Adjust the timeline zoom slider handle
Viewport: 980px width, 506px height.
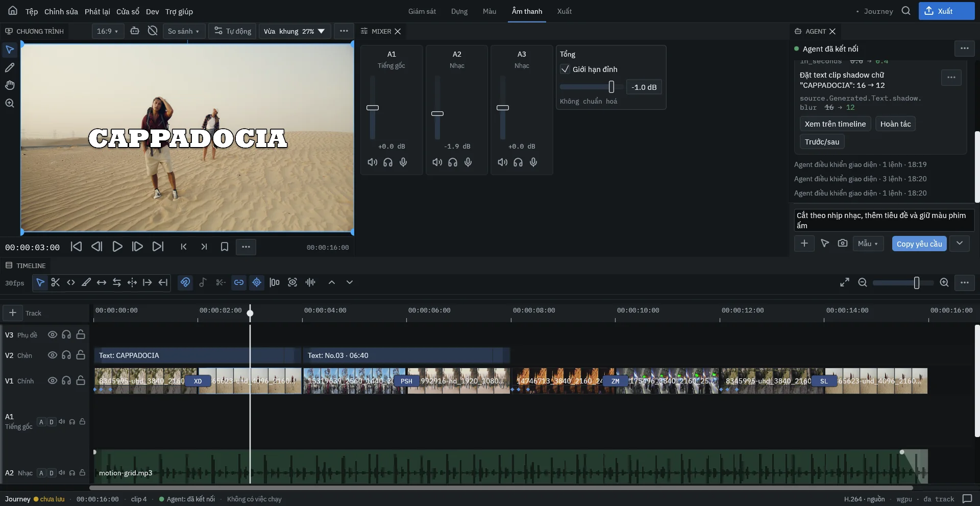[917, 282]
